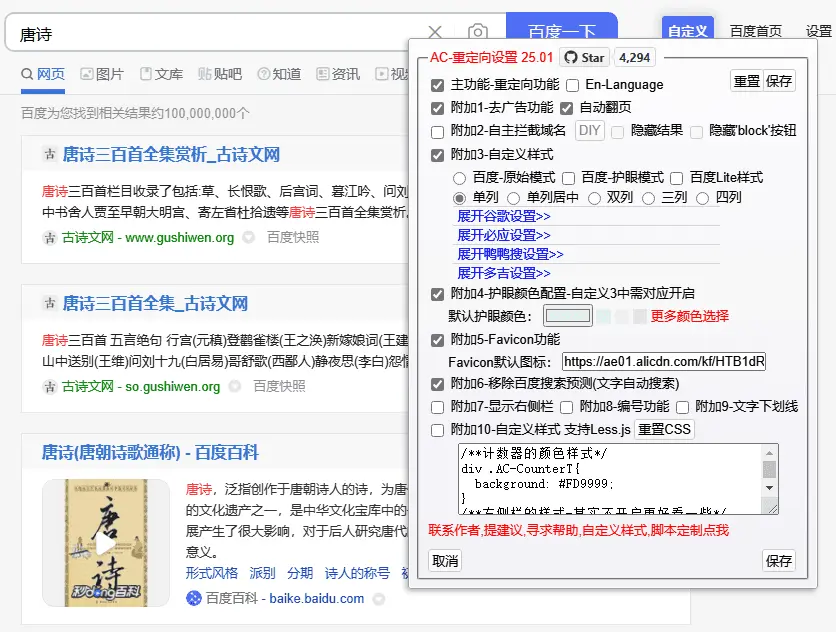Click favicon beside 唐诗三百首全集_古诗文网 title
This screenshot has height=632, width=836.
50,303
